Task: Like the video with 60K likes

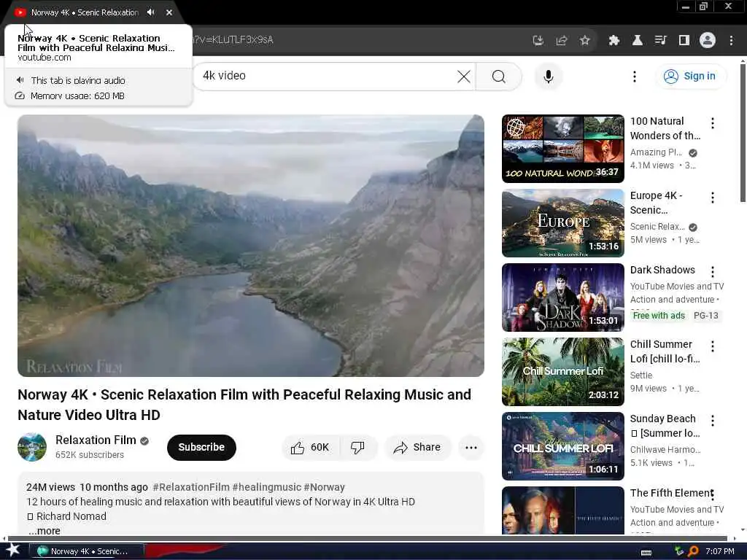Action: (311, 447)
